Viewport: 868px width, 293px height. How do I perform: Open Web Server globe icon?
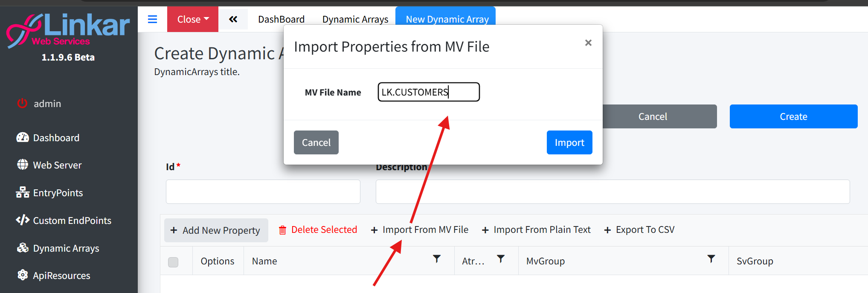23,165
